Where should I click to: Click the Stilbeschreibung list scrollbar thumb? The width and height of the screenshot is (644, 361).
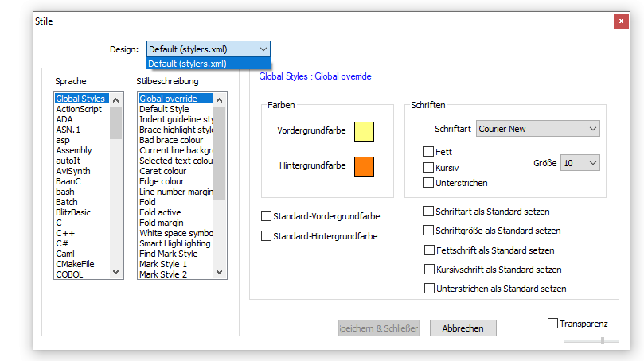(220, 153)
